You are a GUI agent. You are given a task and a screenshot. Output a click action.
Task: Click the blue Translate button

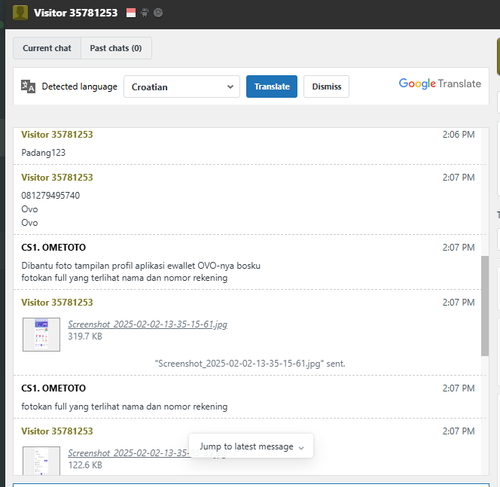(272, 87)
